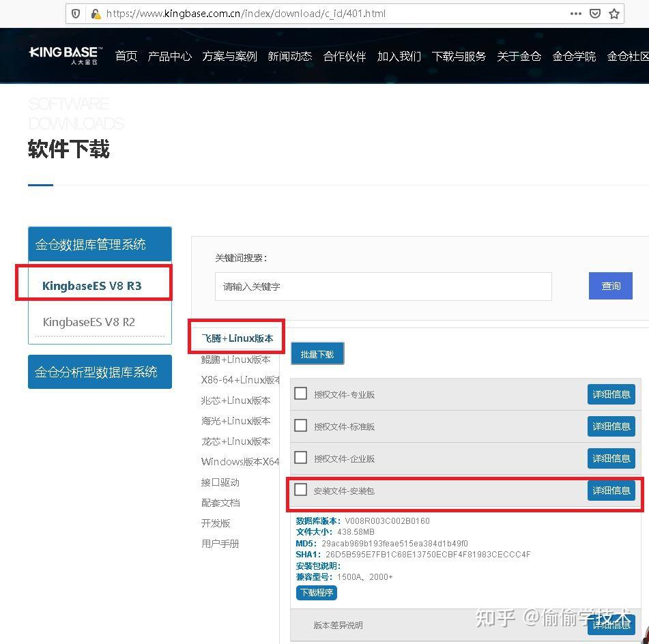The image size is (649, 644).
Task: Check the 授权文件-标准版 checkbox
Action: (300, 425)
